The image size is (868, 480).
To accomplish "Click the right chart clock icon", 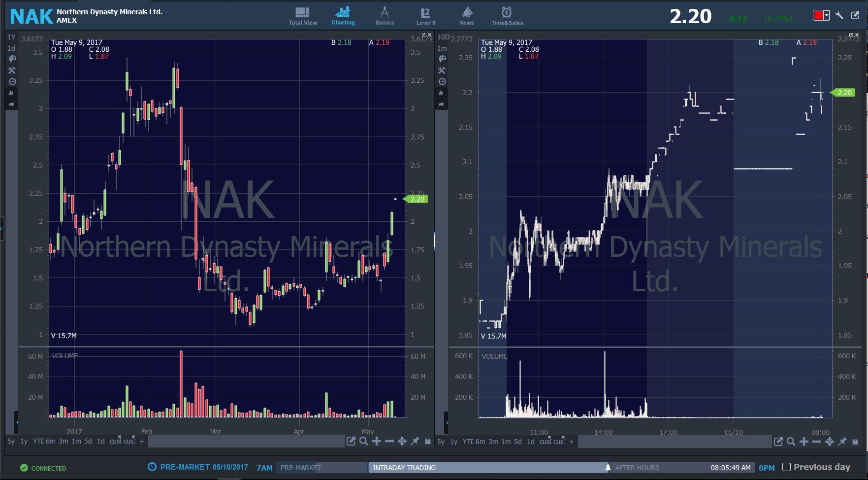I will tap(442, 82).
